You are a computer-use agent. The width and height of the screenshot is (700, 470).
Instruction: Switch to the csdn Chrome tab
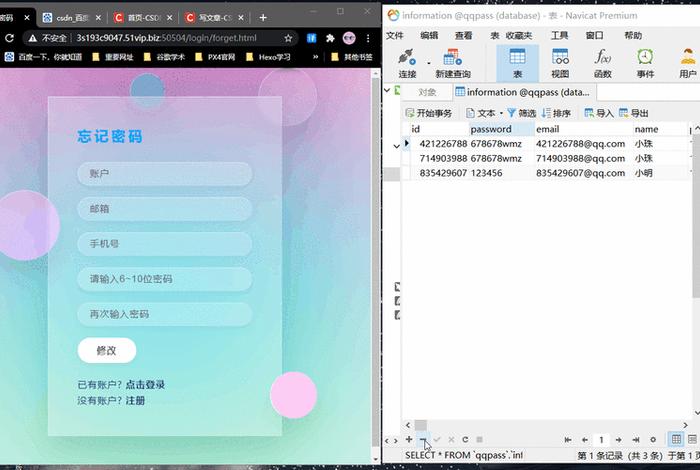pos(72,17)
